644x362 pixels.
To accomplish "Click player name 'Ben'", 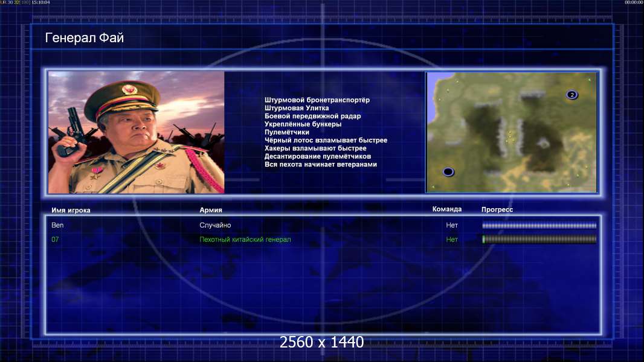I will 57,225.
